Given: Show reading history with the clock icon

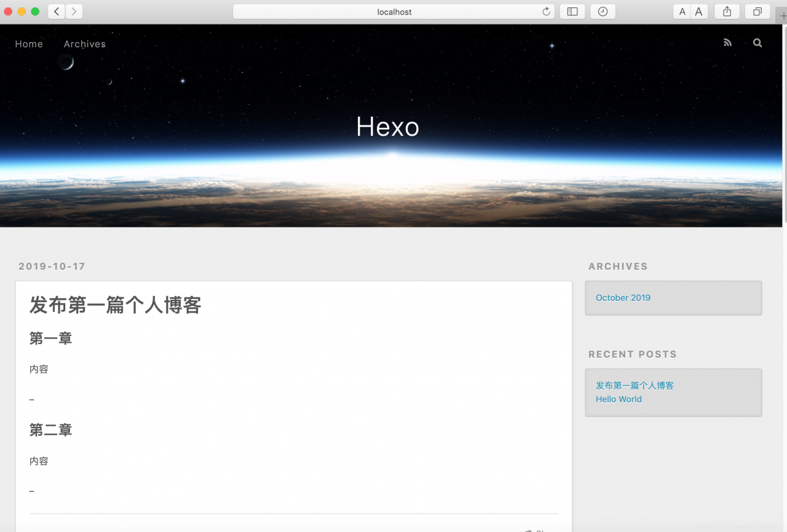Looking at the screenshot, I should 603,11.
